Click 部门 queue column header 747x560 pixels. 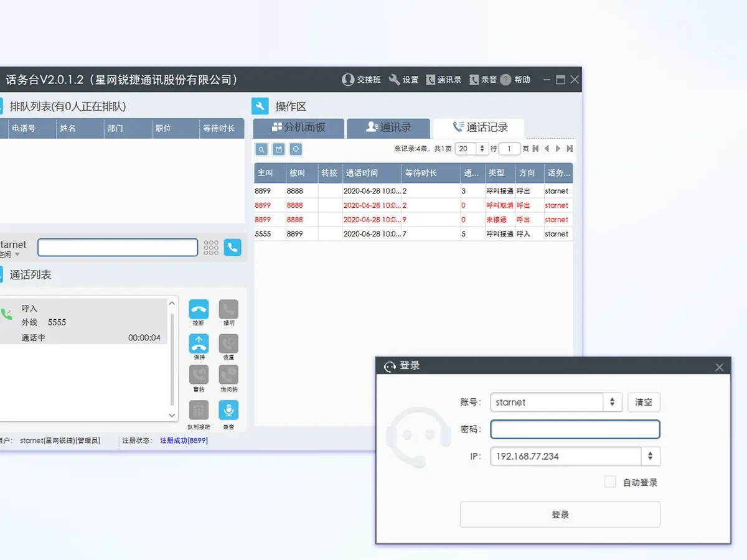click(x=128, y=128)
